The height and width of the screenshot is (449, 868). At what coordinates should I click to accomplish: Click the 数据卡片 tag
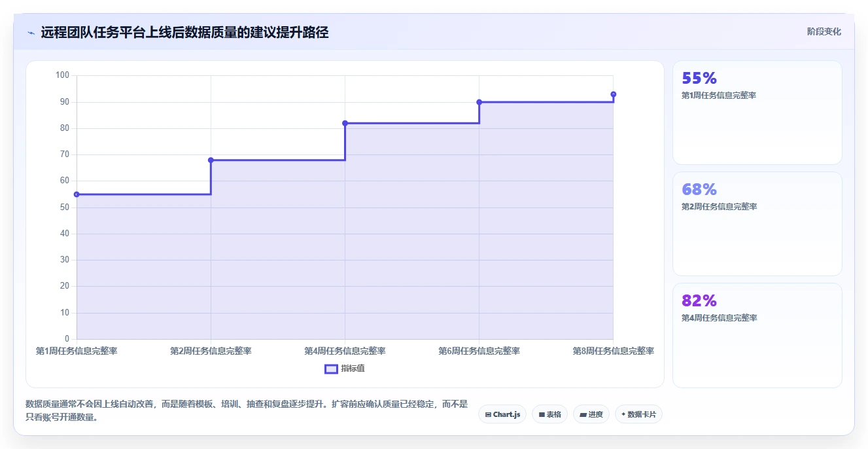tap(638, 414)
